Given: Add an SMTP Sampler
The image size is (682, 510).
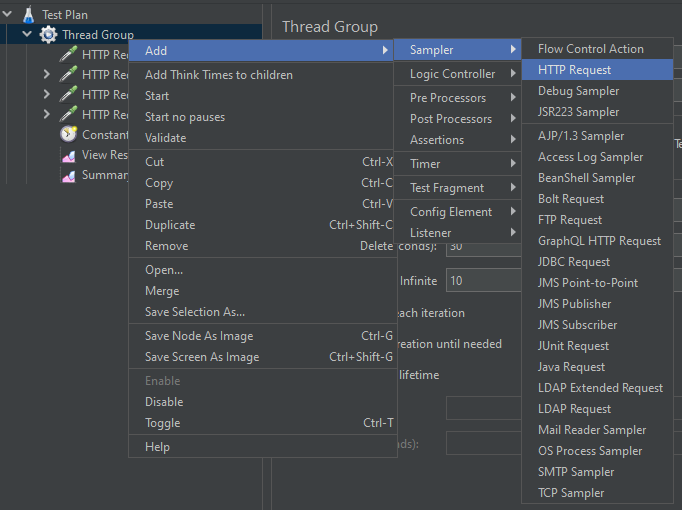Looking at the screenshot, I should tap(598, 471).
